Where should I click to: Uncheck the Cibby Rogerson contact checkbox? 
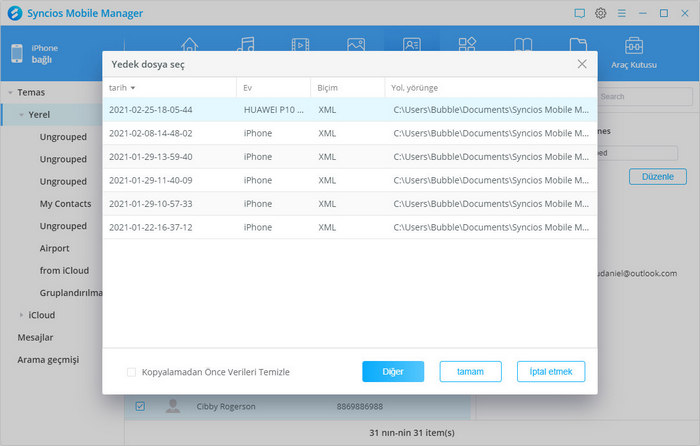click(140, 406)
